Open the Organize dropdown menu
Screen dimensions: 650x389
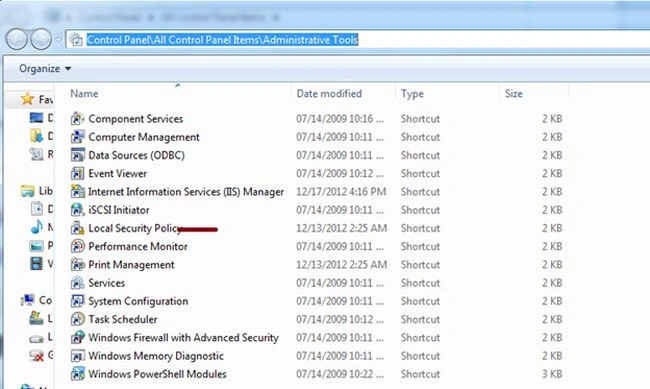pyautogui.click(x=45, y=68)
